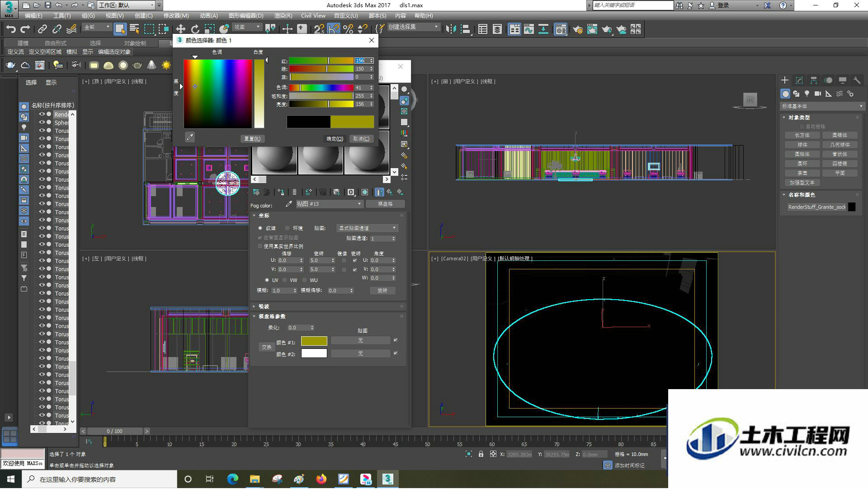868x489 pixels.
Task: Open File Explorer from the taskbar
Action: point(255,479)
